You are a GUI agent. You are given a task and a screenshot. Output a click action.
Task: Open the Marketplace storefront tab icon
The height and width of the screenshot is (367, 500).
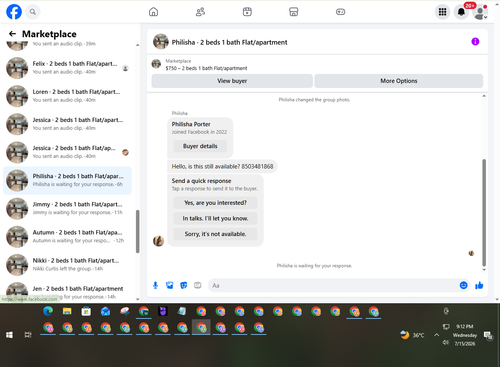point(294,12)
